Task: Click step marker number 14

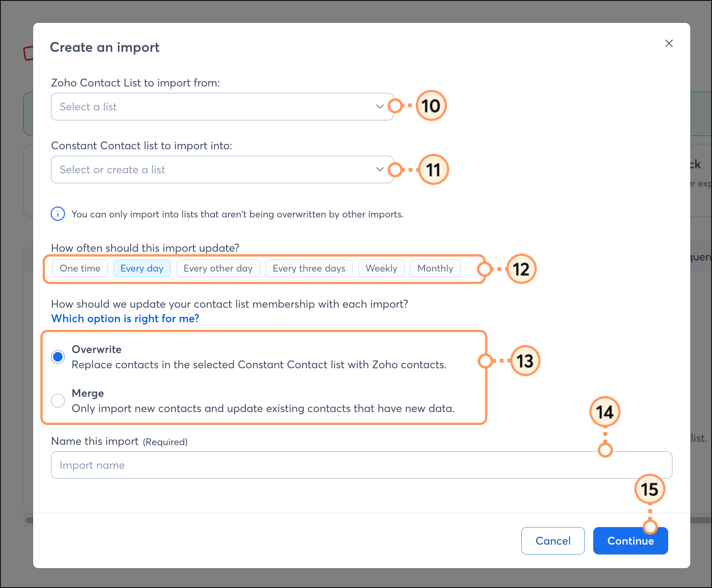Action: point(605,412)
